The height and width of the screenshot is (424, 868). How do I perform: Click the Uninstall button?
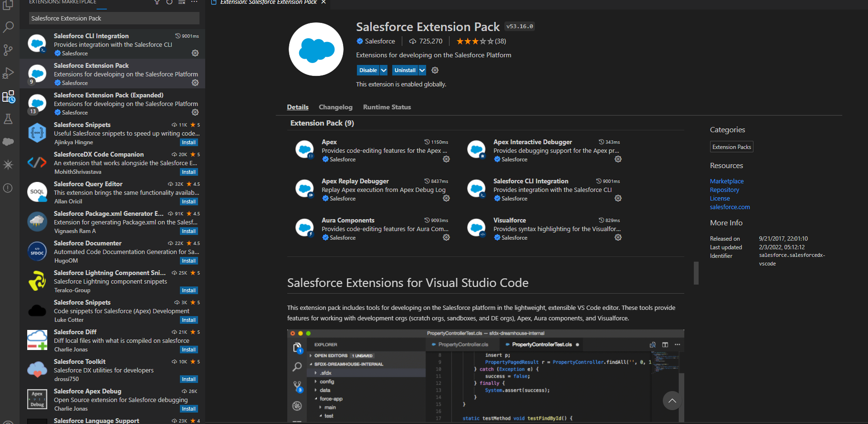tap(405, 70)
